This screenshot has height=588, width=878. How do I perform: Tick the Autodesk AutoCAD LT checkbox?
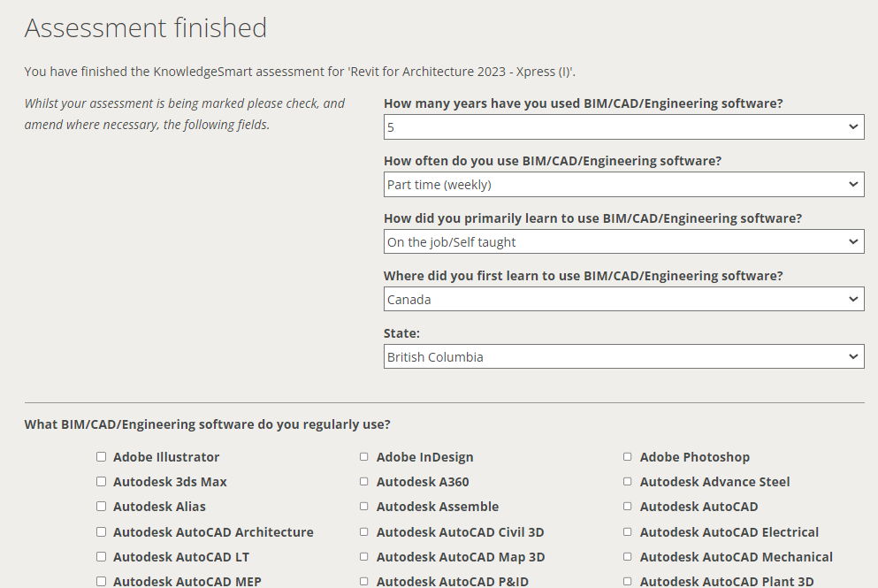tap(101, 557)
